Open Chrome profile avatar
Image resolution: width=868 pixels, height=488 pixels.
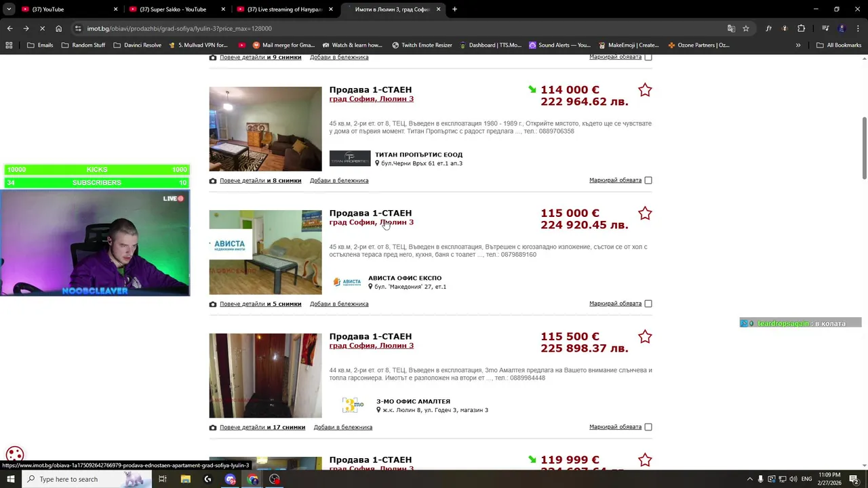(x=842, y=28)
